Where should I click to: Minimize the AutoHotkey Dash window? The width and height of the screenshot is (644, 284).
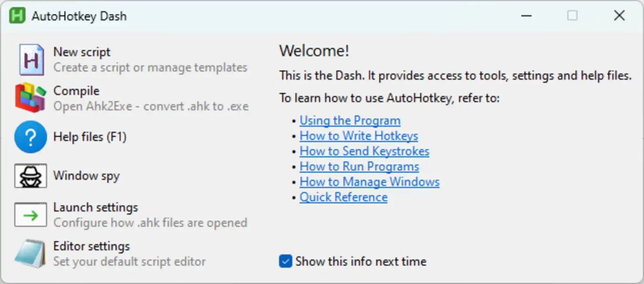tap(526, 16)
